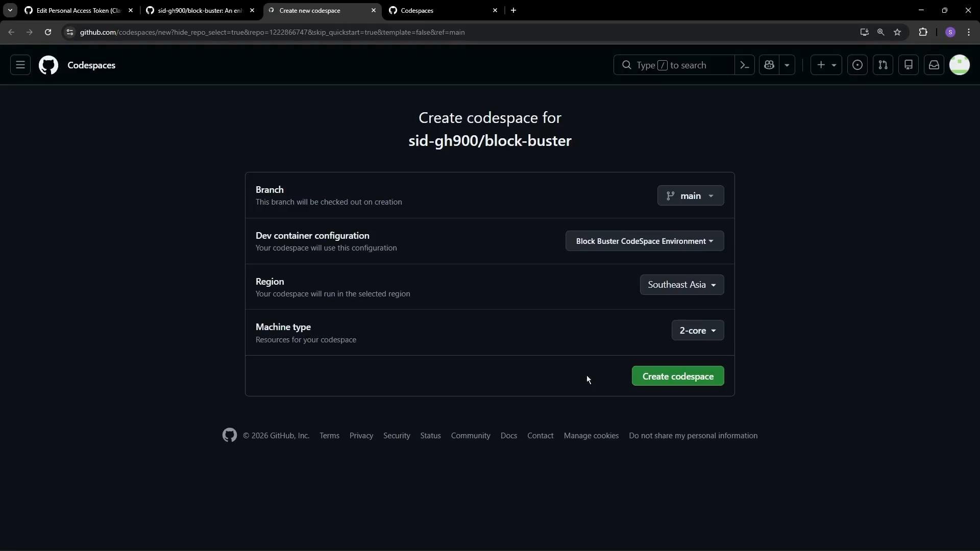View site information icon in address bar
This screenshot has width=980, height=551.
click(x=70, y=32)
